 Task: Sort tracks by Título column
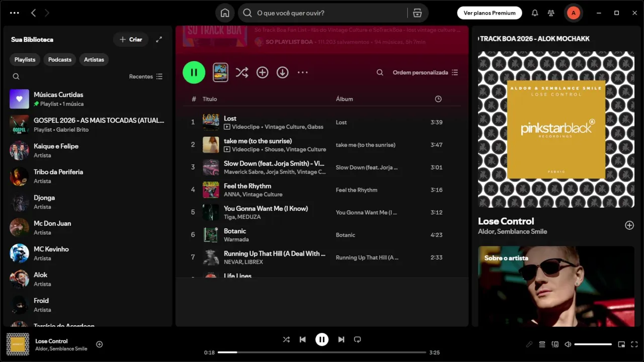209,99
